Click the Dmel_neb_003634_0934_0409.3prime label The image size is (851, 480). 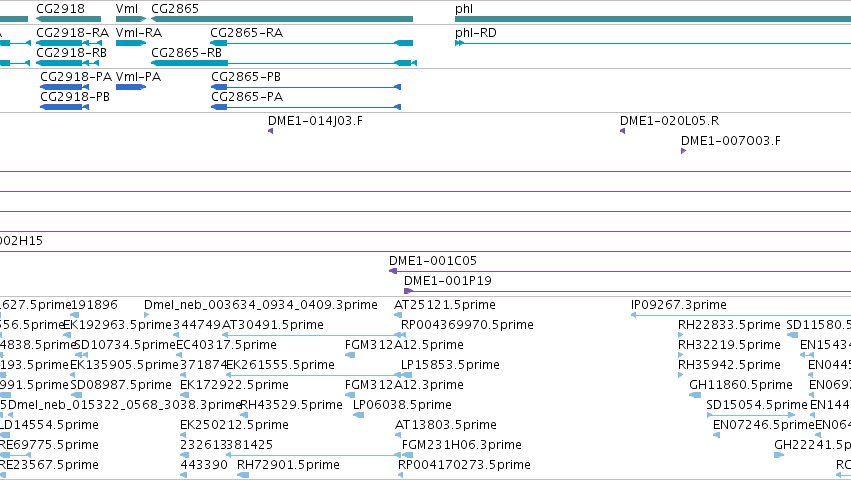(x=261, y=305)
